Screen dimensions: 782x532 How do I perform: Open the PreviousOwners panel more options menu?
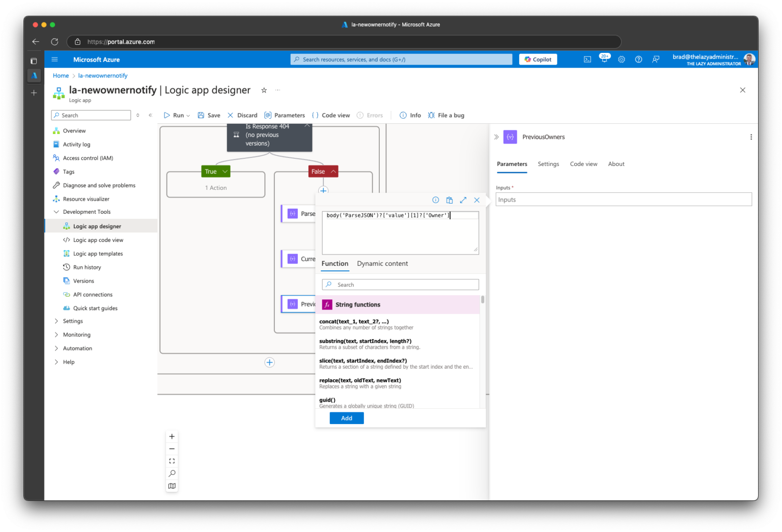tap(751, 137)
